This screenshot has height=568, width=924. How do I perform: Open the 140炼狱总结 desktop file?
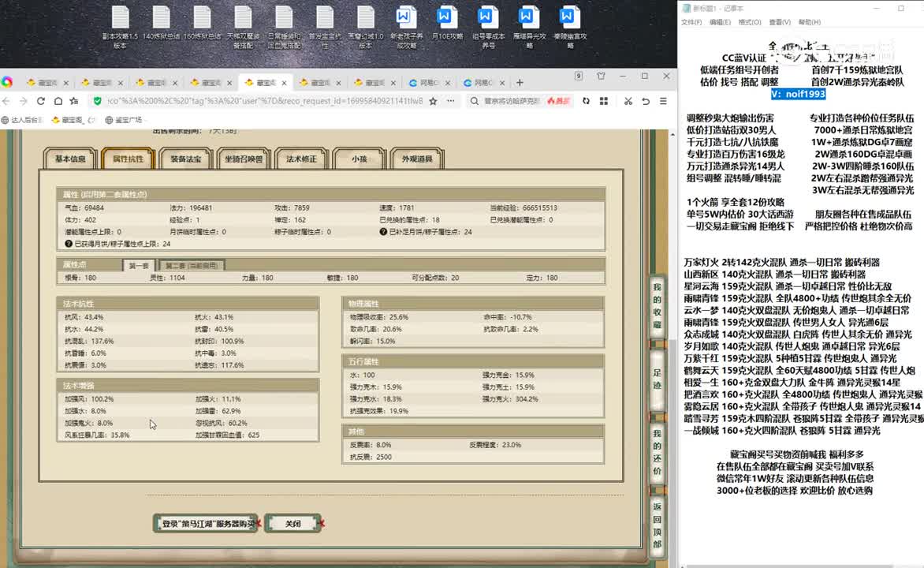click(x=161, y=24)
